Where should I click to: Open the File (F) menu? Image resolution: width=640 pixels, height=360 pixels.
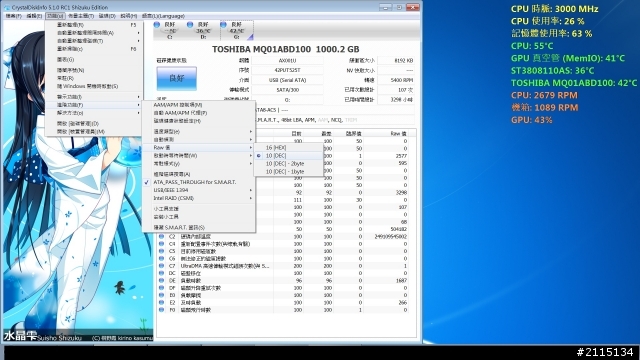click(13, 16)
